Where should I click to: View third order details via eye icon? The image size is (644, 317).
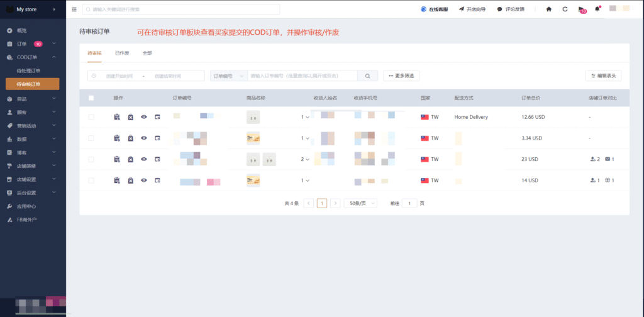click(144, 159)
